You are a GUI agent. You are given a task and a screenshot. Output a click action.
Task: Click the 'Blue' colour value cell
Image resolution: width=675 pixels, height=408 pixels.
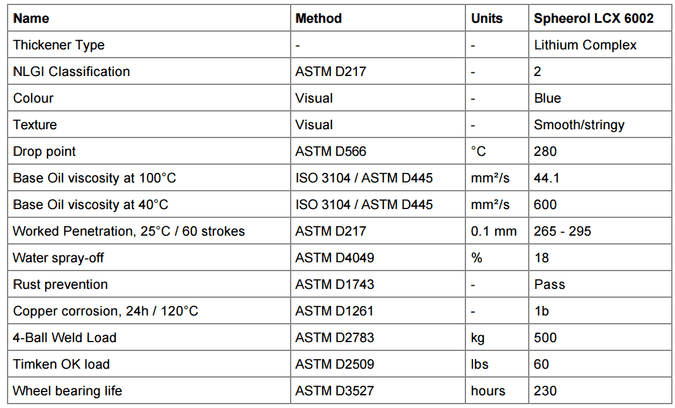tap(548, 98)
